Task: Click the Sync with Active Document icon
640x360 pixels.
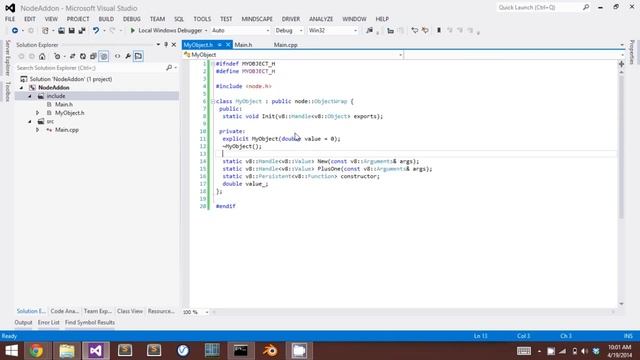Action: point(72,56)
